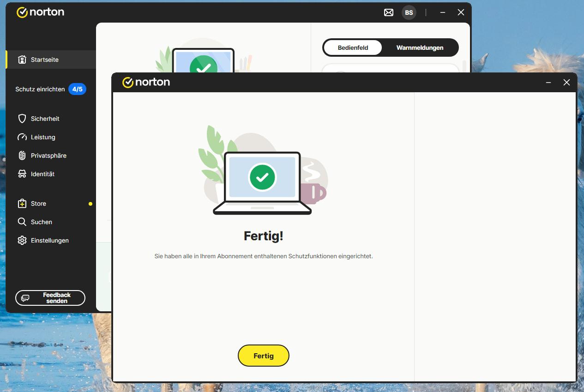Close the Fertig setup dialog
The width and height of the screenshot is (584, 392).
tap(566, 83)
